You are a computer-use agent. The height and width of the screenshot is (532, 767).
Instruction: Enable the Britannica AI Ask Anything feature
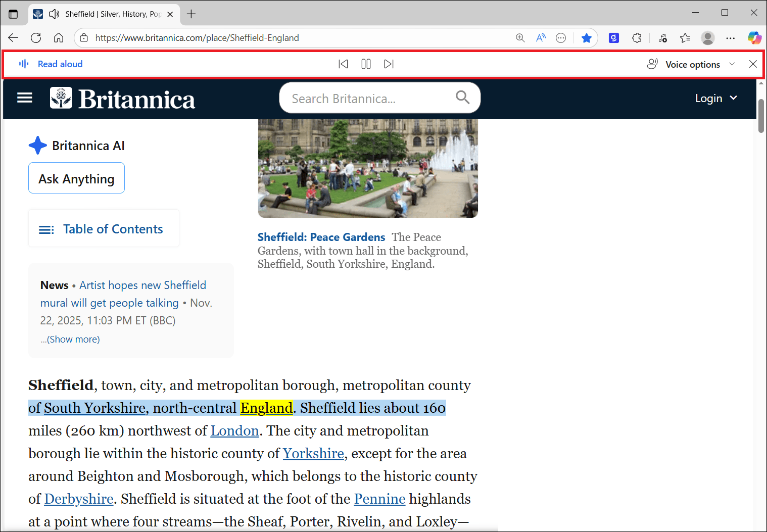(76, 178)
